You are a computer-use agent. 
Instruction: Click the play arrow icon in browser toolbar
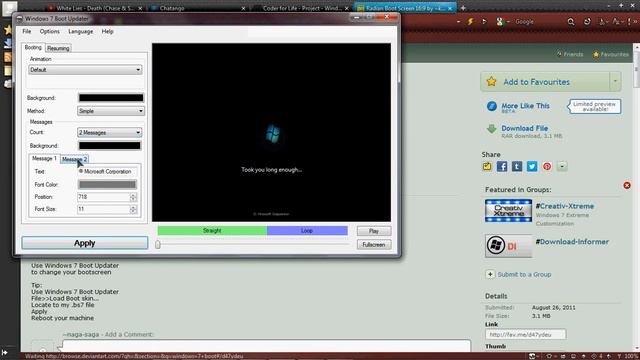[x=484, y=21]
